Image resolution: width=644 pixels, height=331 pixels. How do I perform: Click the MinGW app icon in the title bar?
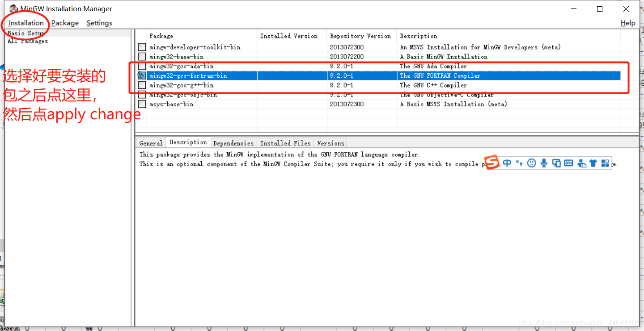pos(13,8)
